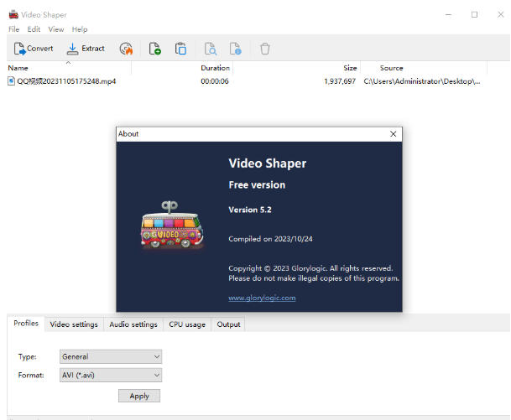Click the Extract toolbar button
The width and height of the screenshot is (511, 420).
tap(86, 49)
